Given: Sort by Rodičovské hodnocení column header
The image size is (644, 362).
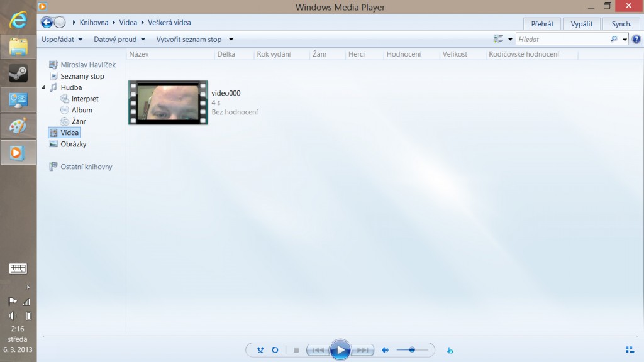Looking at the screenshot, I should (531, 54).
